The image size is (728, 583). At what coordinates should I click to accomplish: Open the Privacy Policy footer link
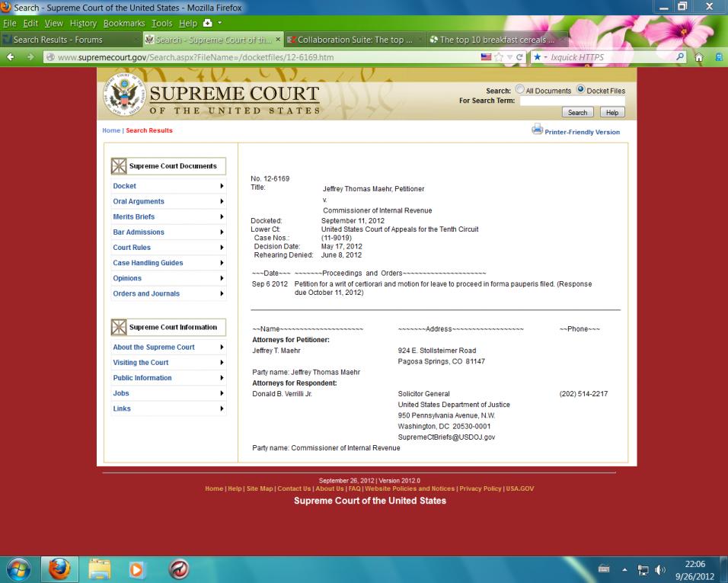coord(479,489)
